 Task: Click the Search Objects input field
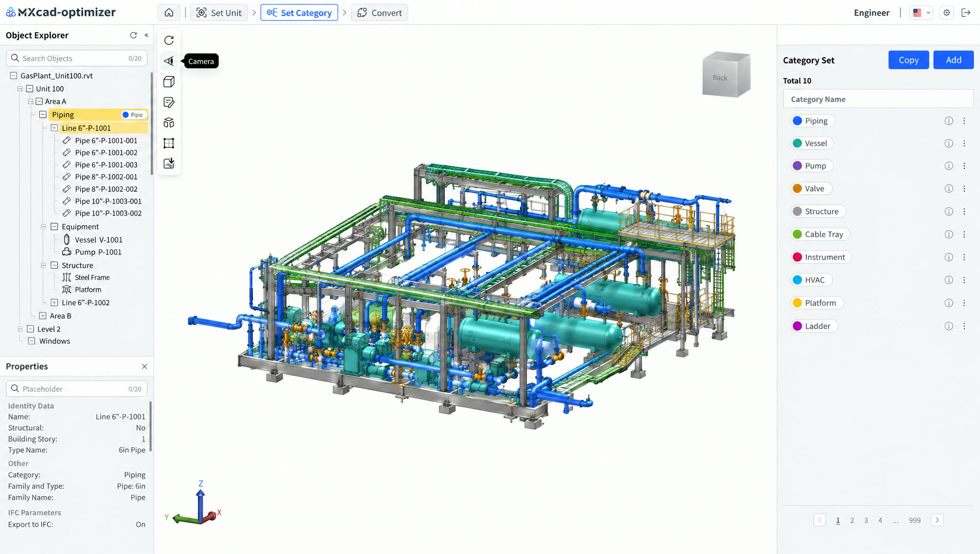tap(77, 58)
